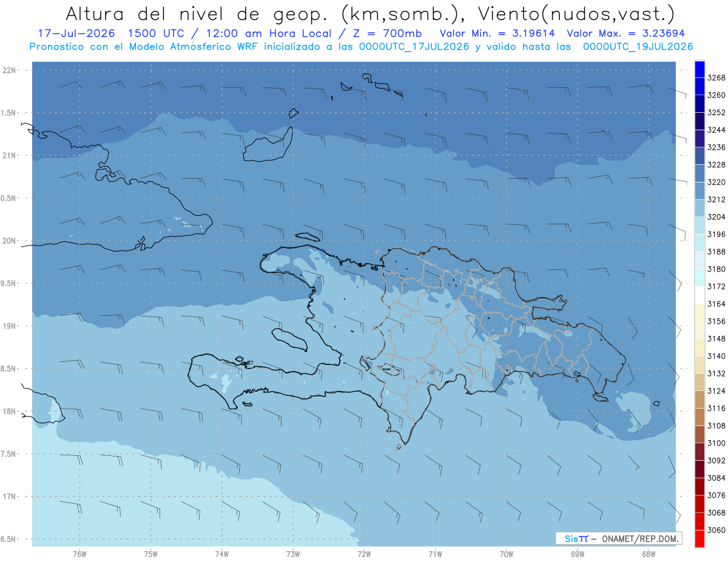Select the '71W' longitude label
Image resolution: width=728 pixels, height=562 pixels.
point(435,554)
